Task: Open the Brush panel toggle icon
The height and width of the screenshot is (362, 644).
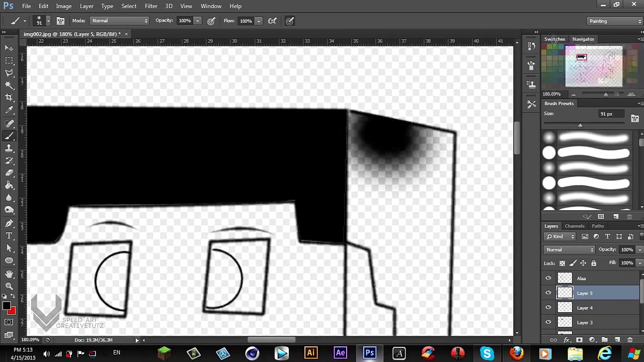Action: pos(60,21)
